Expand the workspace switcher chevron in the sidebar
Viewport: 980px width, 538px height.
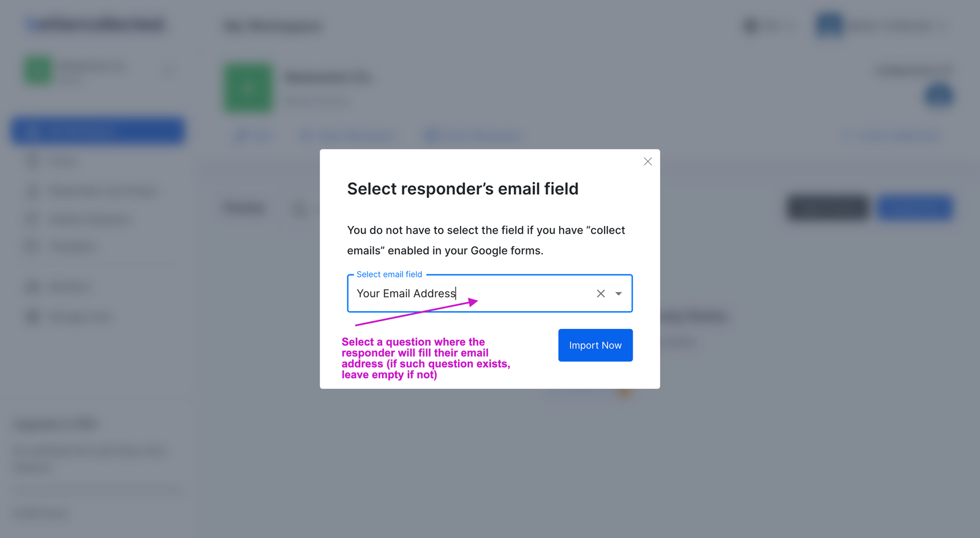tap(168, 69)
